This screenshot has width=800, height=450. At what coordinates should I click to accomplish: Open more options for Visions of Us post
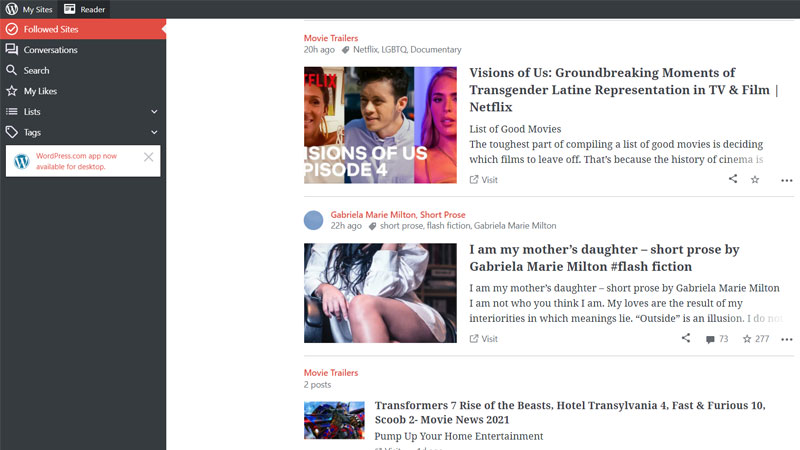(x=787, y=180)
